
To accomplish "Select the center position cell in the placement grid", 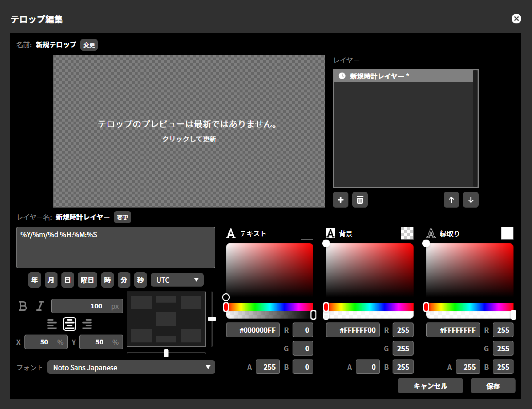I will pos(166,319).
